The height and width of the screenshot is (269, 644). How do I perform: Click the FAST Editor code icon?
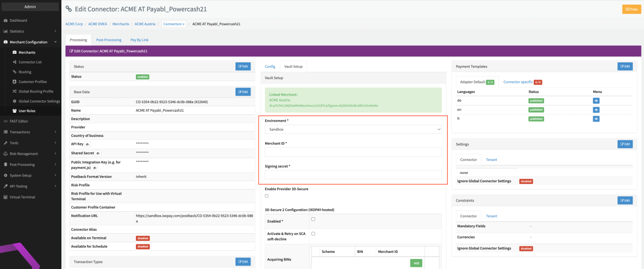coord(6,121)
